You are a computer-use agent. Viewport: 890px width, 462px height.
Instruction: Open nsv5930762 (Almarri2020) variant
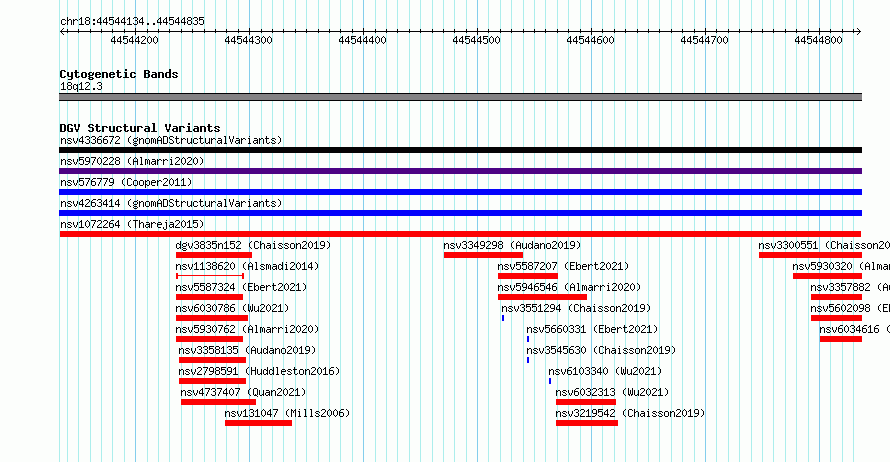click(x=247, y=329)
